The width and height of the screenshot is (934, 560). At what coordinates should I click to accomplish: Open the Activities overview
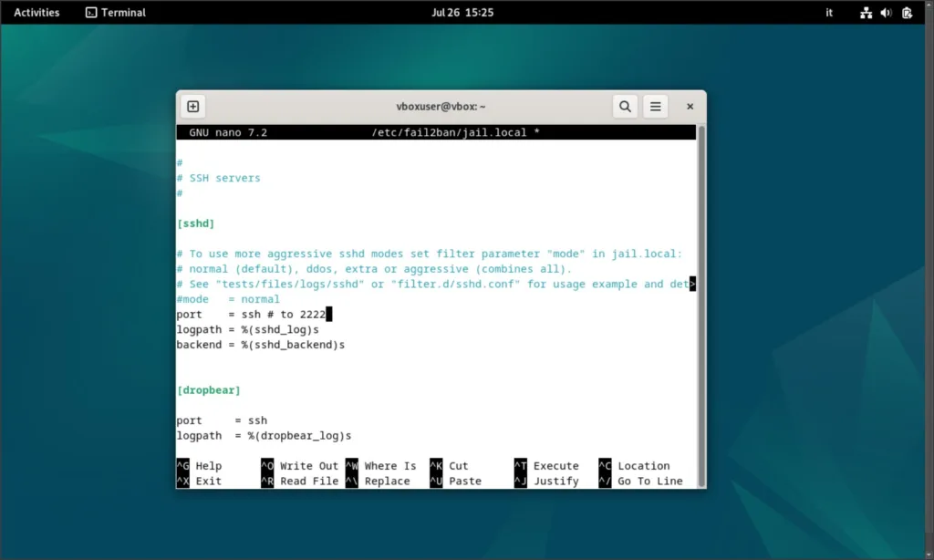(x=36, y=13)
